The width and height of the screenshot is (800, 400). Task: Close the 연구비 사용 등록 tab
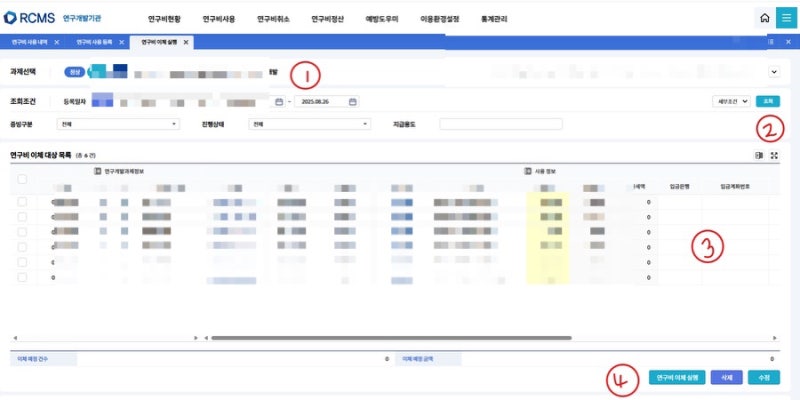coord(121,42)
